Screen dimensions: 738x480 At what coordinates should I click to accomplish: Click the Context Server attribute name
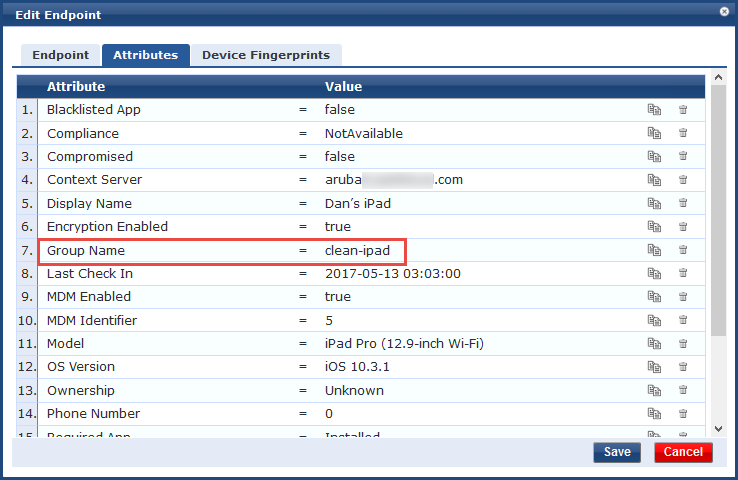coord(94,180)
